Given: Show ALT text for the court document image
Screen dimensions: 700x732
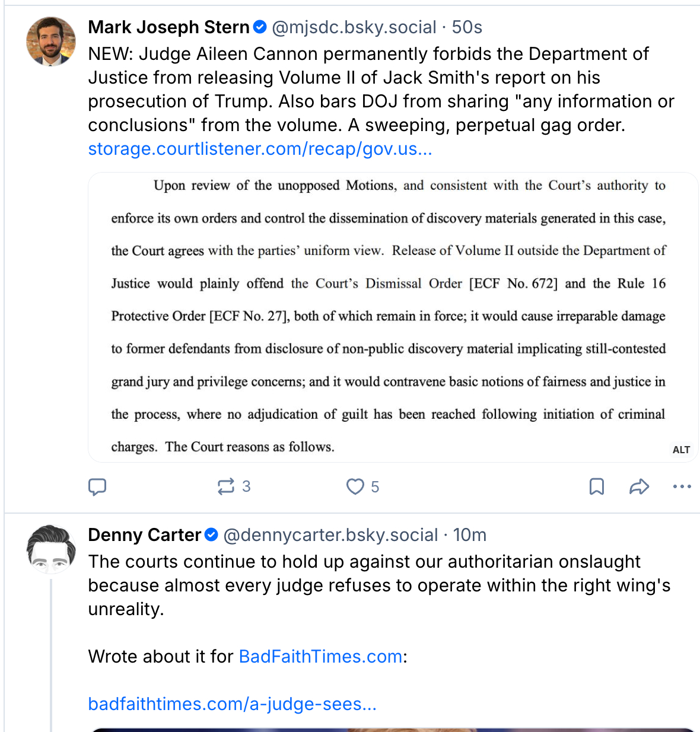Looking at the screenshot, I should tap(681, 450).
